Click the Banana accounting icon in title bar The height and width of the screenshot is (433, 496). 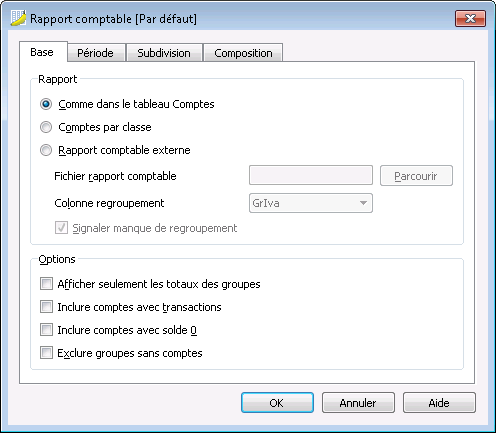18,18
